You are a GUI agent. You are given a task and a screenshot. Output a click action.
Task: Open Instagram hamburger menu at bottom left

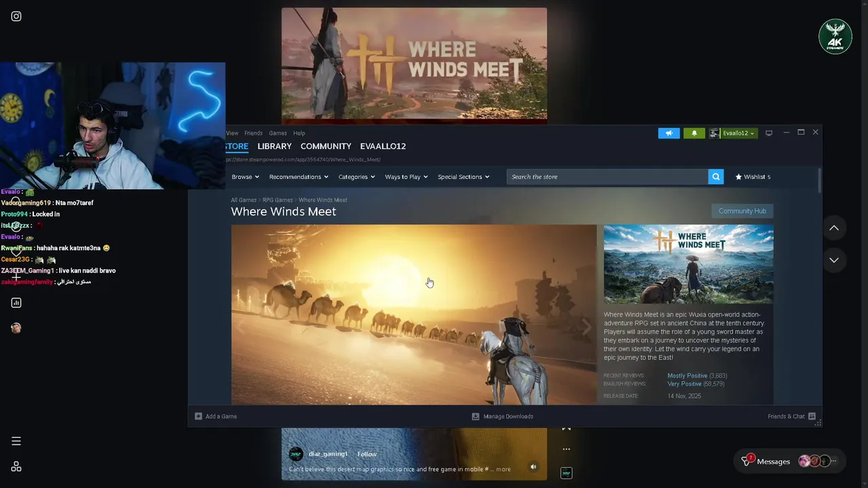(x=16, y=441)
